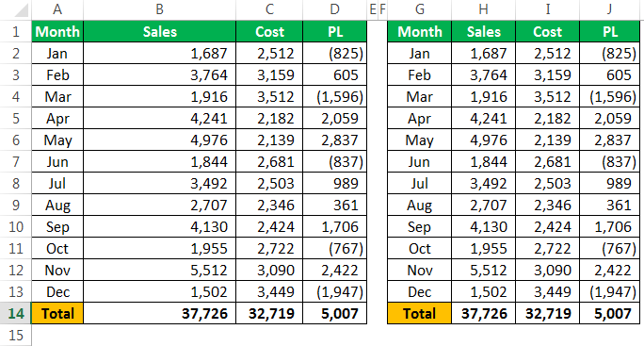Select column B header

coord(159,9)
